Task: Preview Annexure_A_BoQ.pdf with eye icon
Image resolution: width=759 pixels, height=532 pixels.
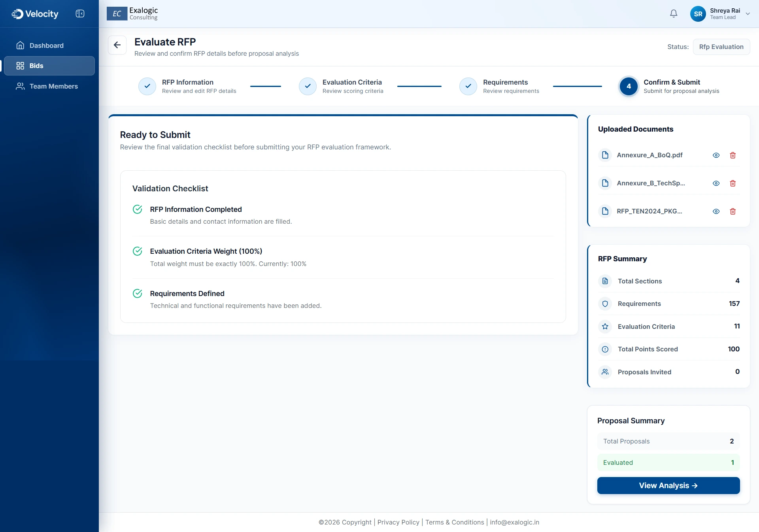Action: (716, 155)
